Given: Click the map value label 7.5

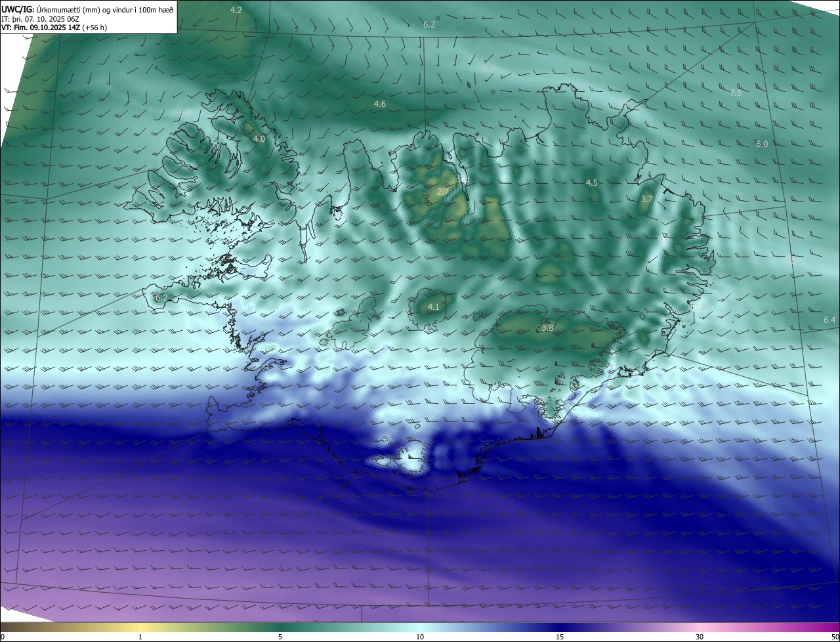Looking at the screenshot, I should click(x=736, y=93).
